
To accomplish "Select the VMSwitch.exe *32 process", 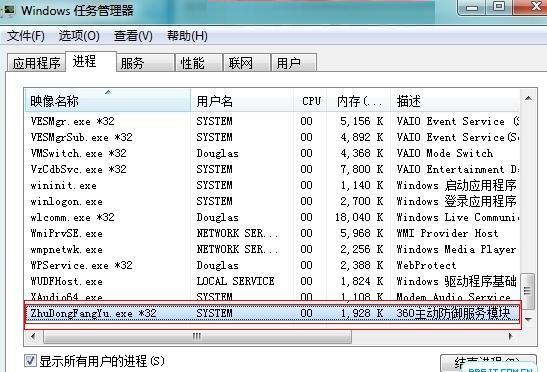I will point(272,153).
